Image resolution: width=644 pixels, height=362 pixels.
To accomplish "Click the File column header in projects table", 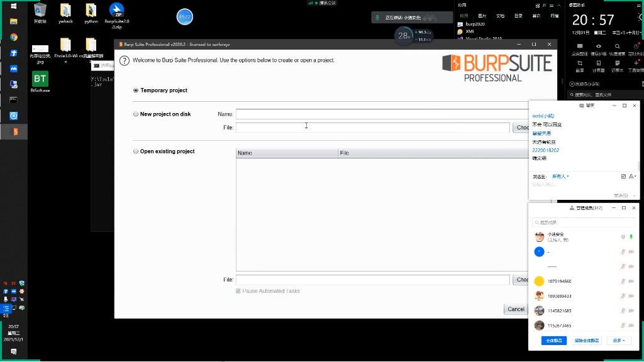I will pyautogui.click(x=433, y=153).
